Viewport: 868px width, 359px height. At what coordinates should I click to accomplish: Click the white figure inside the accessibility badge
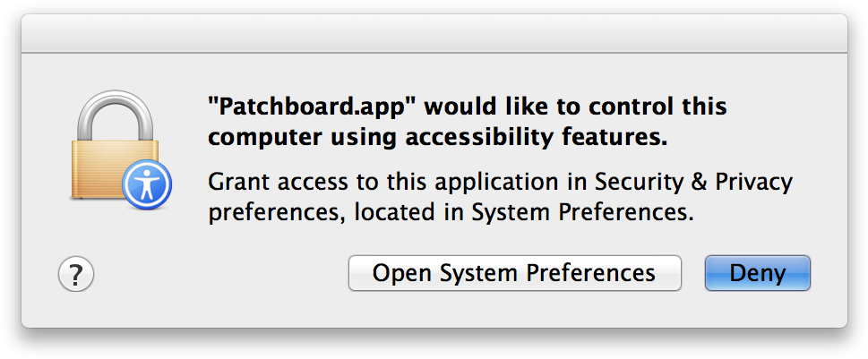(x=145, y=185)
